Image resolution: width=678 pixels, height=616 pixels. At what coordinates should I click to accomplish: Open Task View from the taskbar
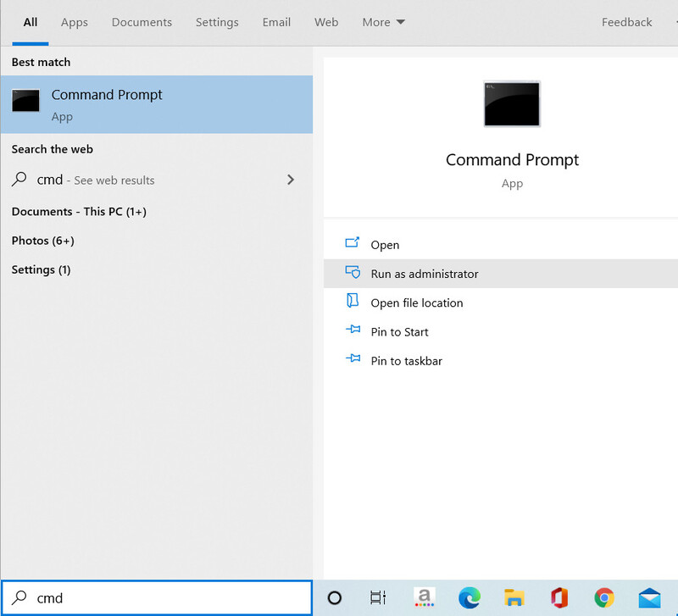coord(378,598)
